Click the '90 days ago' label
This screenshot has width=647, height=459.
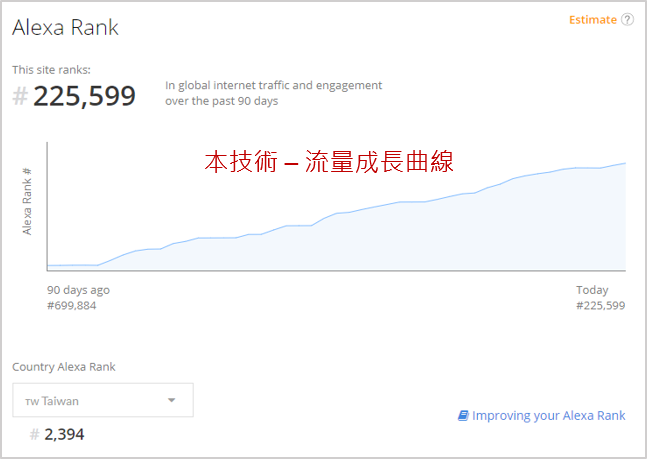[78, 290]
